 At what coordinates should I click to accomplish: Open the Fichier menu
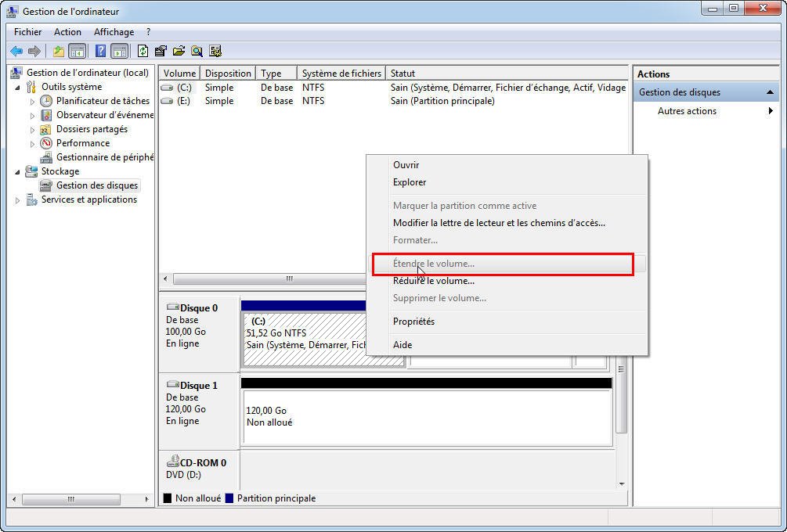[x=27, y=32]
